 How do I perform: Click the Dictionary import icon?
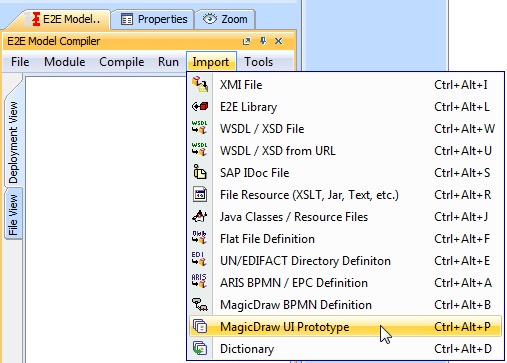[x=200, y=348]
